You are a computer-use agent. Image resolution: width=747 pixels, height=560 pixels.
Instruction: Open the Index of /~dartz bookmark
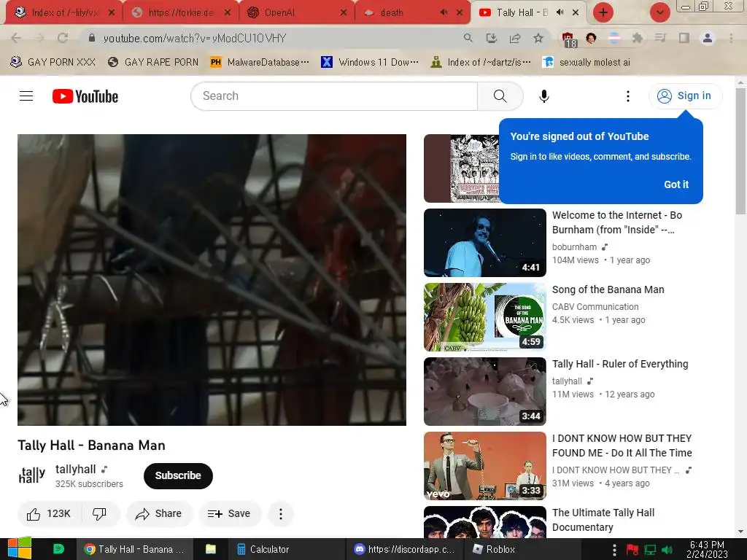click(481, 62)
